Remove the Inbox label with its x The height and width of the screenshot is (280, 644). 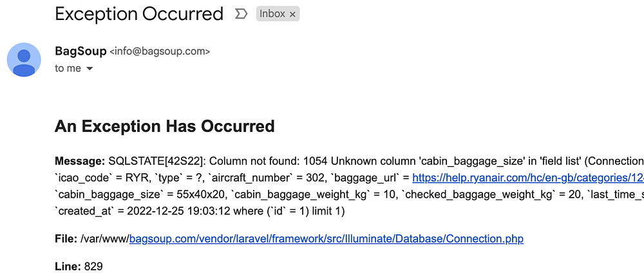[x=292, y=14]
